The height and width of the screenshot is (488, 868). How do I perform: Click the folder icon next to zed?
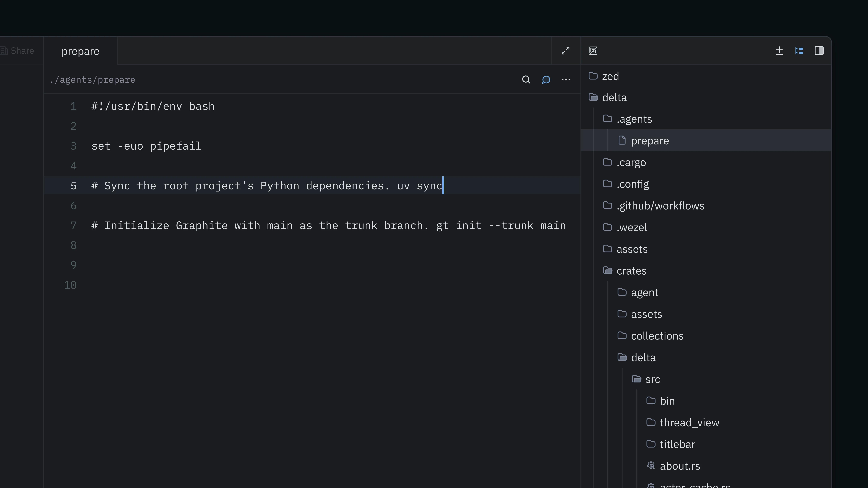593,76
